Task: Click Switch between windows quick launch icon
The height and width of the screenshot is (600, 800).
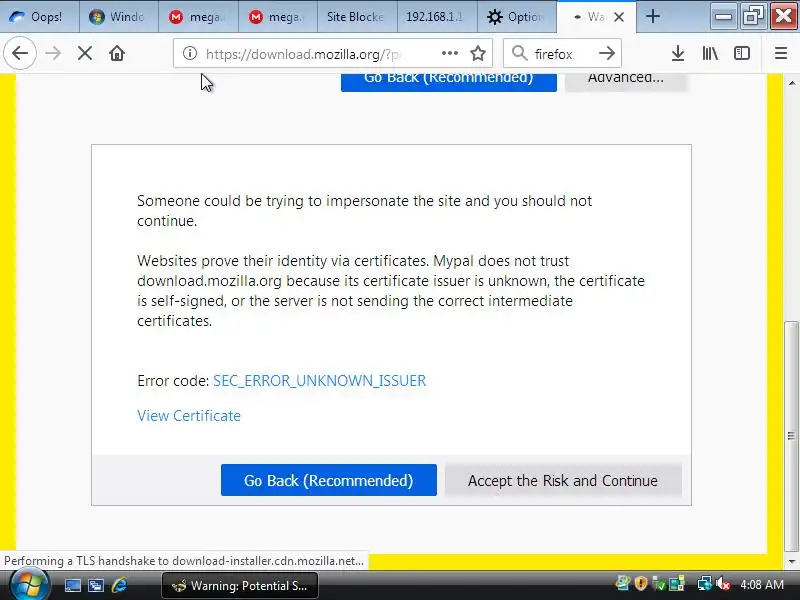Action: 95,585
